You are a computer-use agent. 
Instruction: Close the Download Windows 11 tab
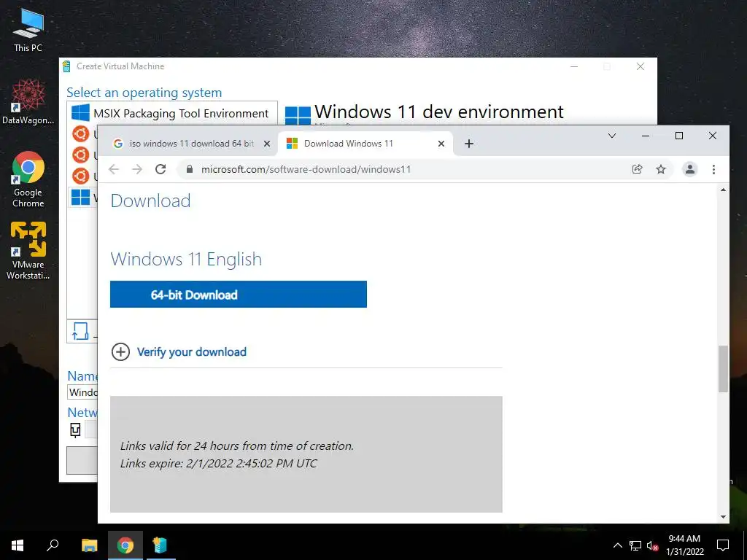click(441, 144)
